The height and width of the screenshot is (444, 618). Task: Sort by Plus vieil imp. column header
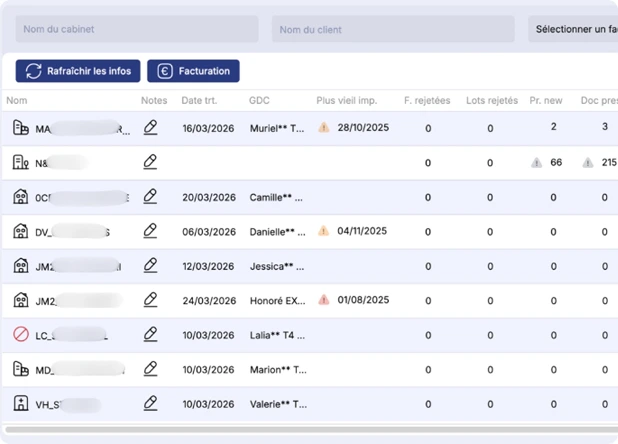pos(346,100)
